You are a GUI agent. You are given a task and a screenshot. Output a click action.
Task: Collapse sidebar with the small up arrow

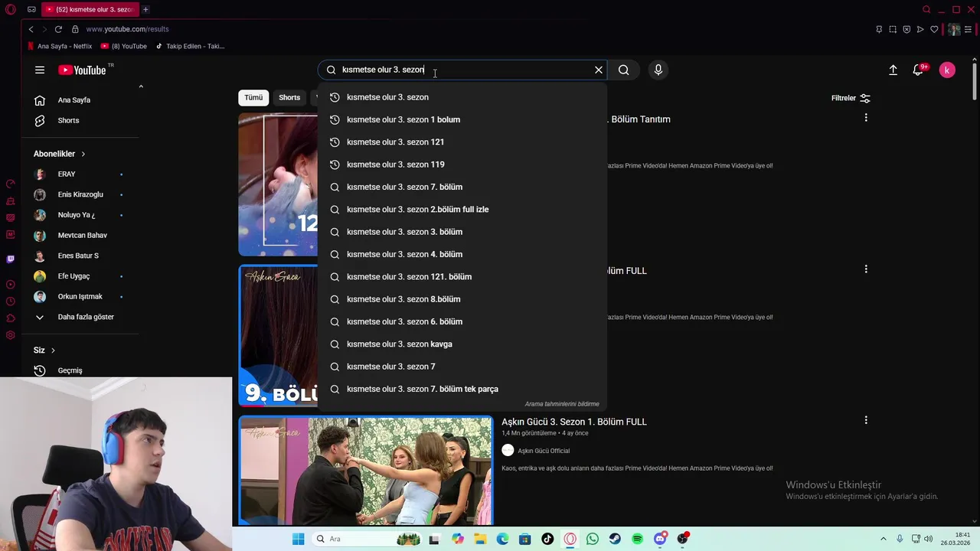141,86
